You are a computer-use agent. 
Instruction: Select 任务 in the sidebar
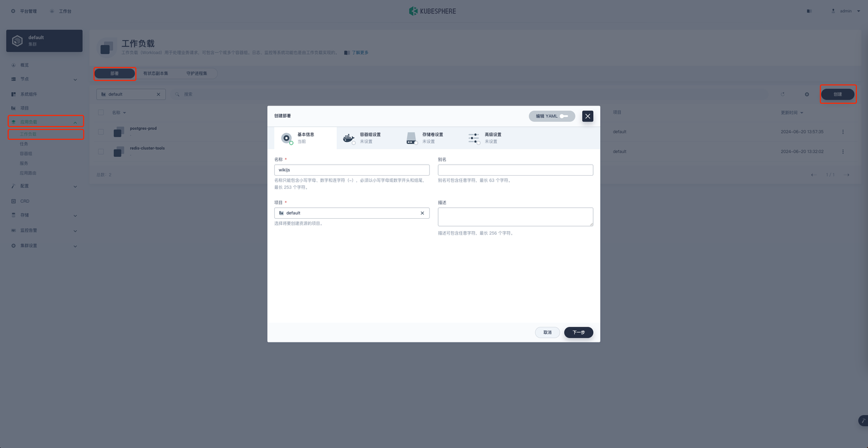pos(24,144)
